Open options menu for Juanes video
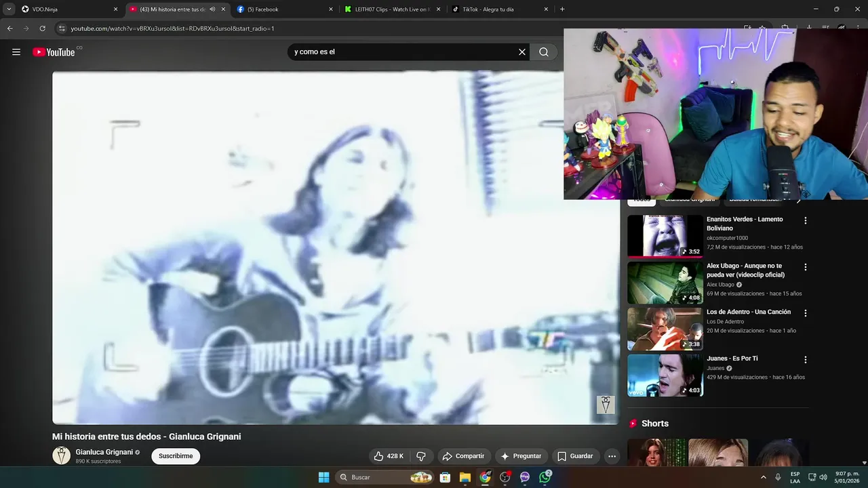 (806, 360)
